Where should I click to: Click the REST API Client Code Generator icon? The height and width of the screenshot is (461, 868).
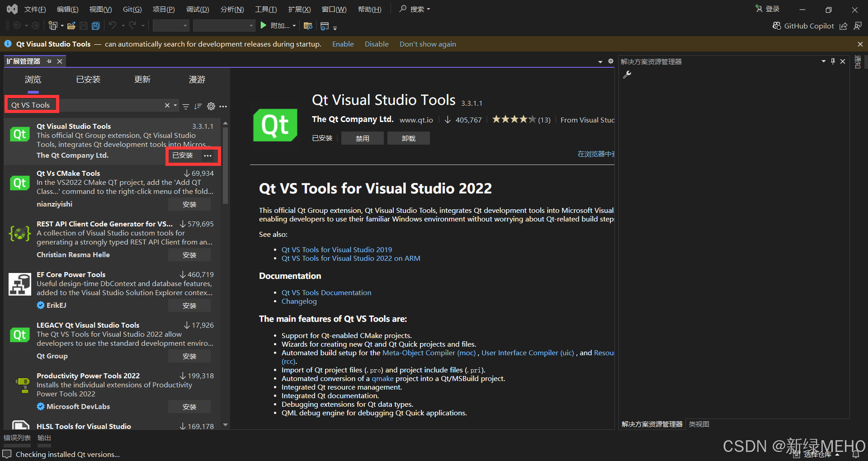(x=19, y=234)
